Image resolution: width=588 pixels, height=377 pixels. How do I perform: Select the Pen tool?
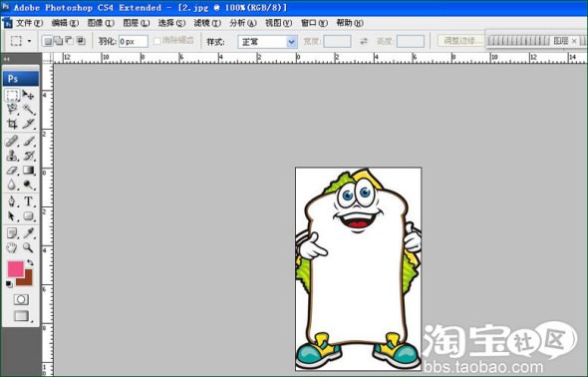(x=12, y=201)
